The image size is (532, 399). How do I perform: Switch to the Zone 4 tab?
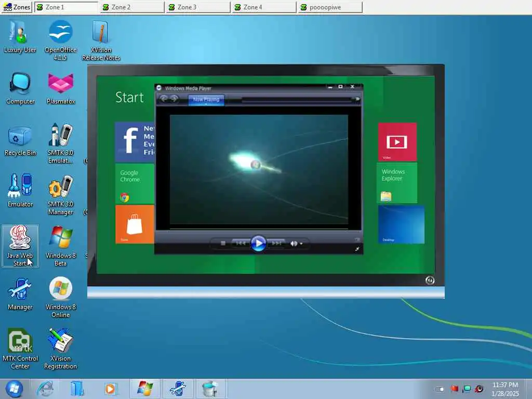(264, 7)
